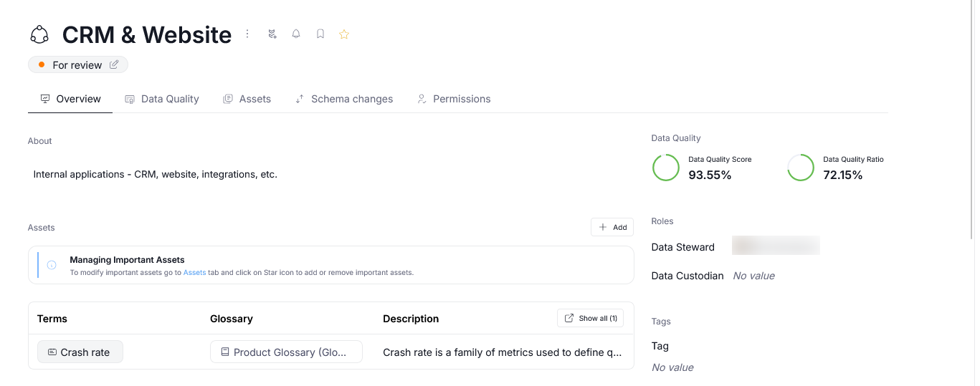Image resolution: width=980 pixels, height=386 pixels.
Task: Toggle the yellow star favorite icon
Action: click(344, 34)
